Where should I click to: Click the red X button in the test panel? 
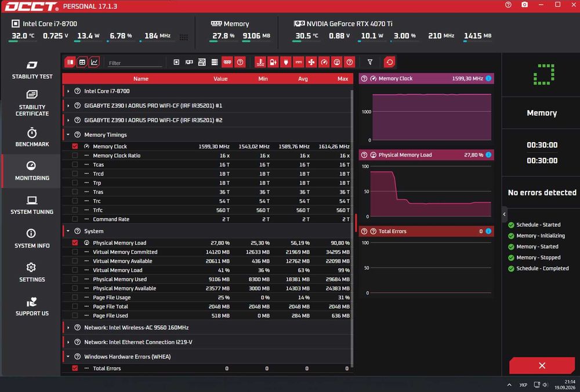point(542,365)
